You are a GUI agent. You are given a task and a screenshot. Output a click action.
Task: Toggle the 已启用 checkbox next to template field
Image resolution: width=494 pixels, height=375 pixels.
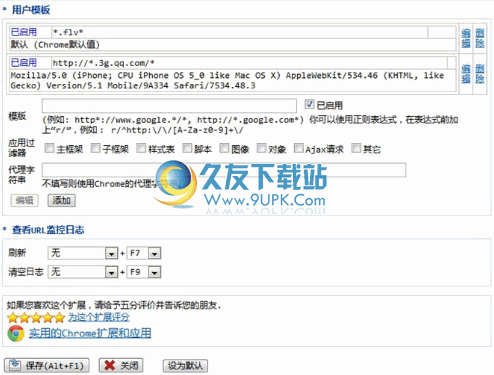309,104
